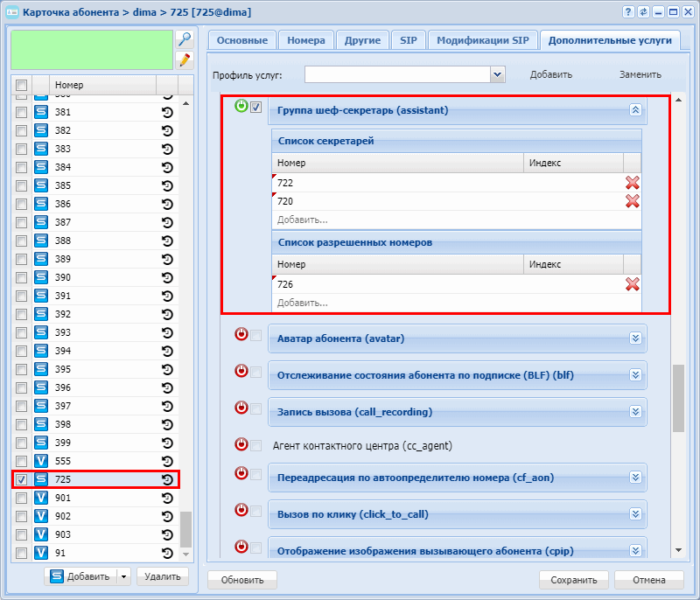Click the number list scrollbar thumb
The height and width of the screenshot is (600, 700).
185,529
